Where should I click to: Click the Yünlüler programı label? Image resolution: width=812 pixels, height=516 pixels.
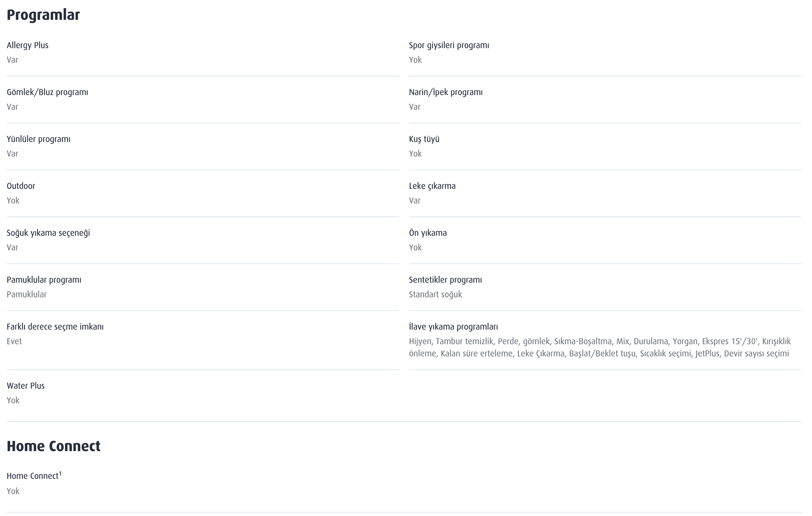(x=38, y=139)
